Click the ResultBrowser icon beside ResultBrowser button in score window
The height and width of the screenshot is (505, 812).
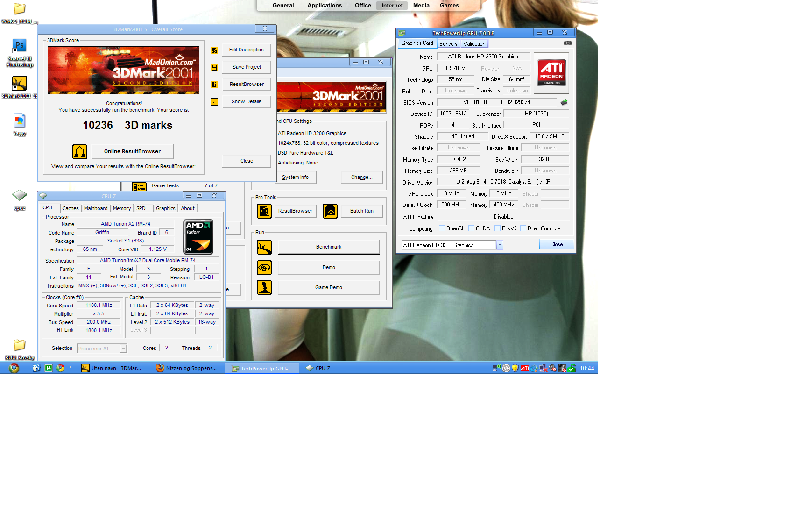point(214,85)
